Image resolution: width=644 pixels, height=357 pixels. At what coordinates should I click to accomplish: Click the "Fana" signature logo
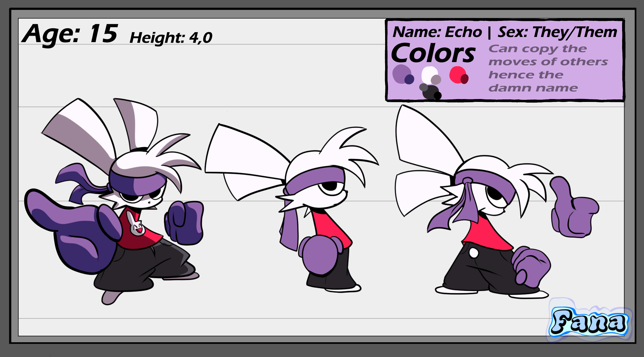coord(590,321)
